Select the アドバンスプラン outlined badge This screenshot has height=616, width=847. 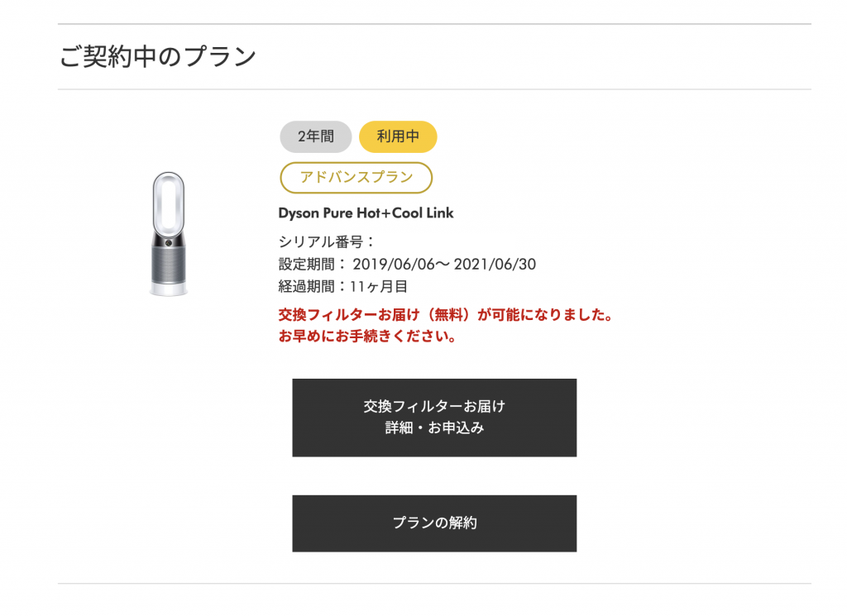point(357,178)
